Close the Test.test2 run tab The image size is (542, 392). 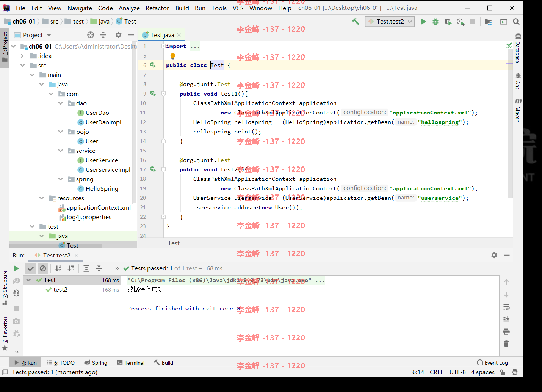76,256
